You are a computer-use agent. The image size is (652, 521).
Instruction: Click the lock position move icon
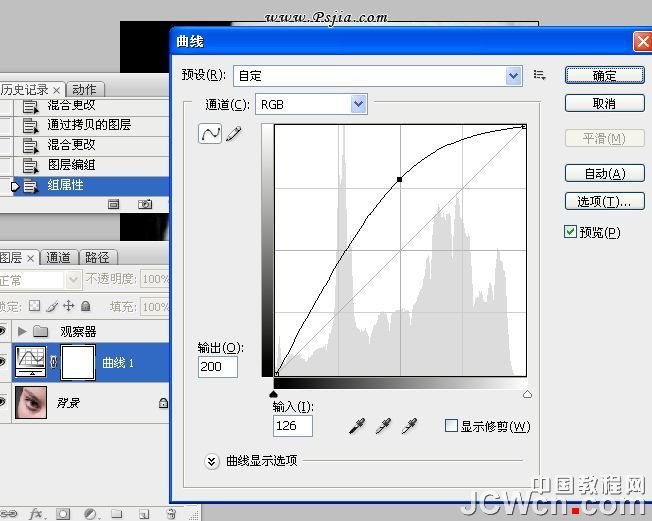pyautogui.click(x=69, y=306)
